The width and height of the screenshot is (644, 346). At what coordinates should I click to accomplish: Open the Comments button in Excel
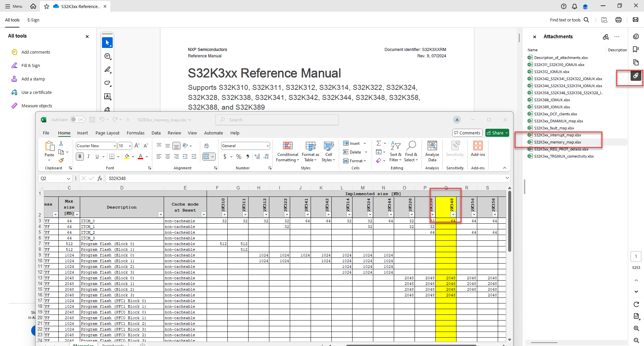pos(467,133)
